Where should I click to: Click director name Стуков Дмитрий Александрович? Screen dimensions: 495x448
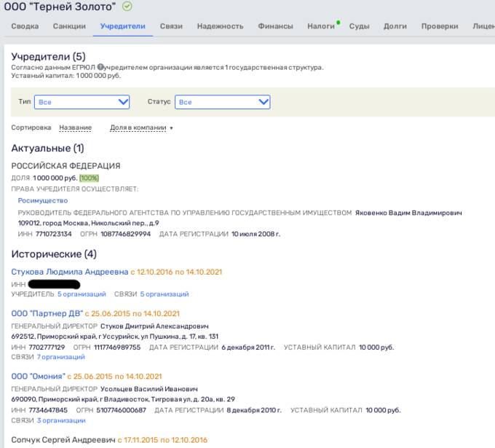coord(154,326)
